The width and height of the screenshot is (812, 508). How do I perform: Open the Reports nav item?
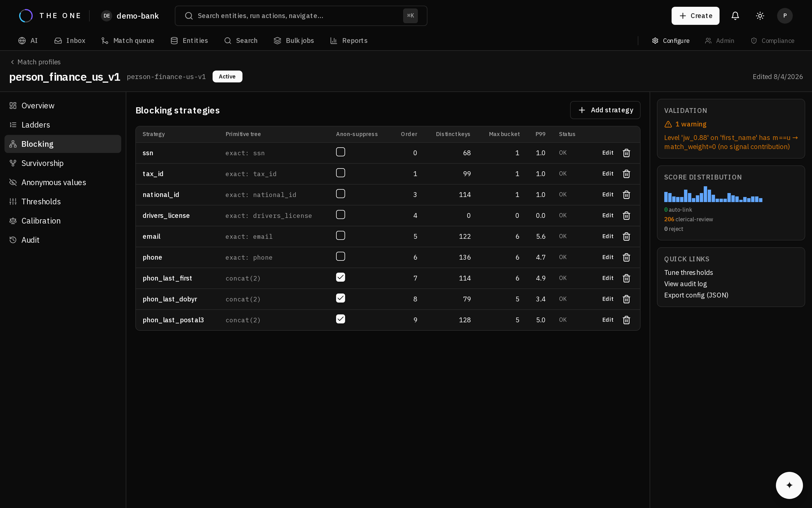tap(349, 41)
